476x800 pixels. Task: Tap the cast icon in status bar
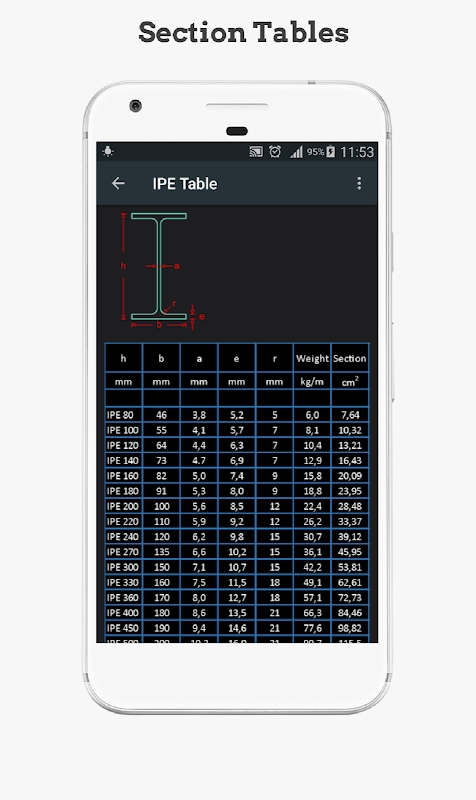click(x=256, y=152)
